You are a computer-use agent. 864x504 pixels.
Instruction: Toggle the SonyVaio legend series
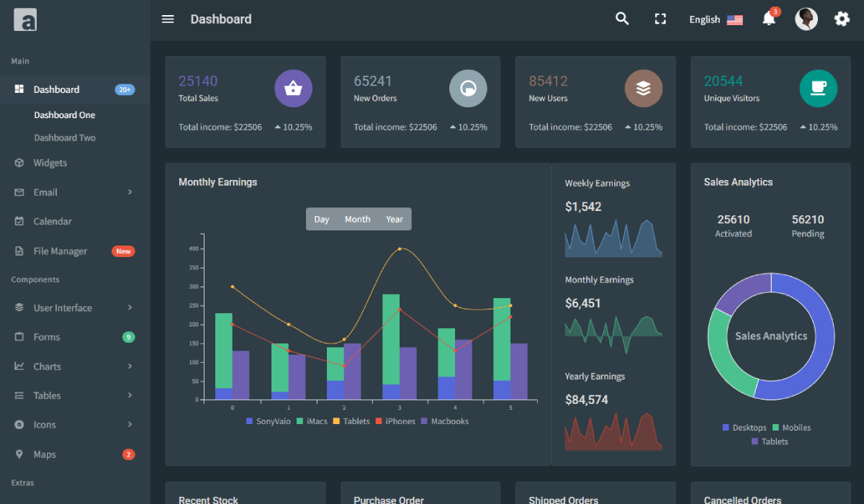[x=268, y=421]
